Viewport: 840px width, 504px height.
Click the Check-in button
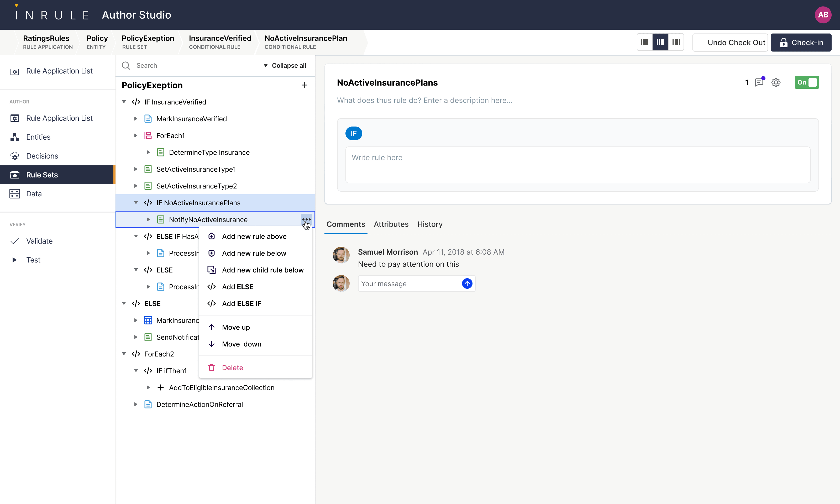point(801,43)
